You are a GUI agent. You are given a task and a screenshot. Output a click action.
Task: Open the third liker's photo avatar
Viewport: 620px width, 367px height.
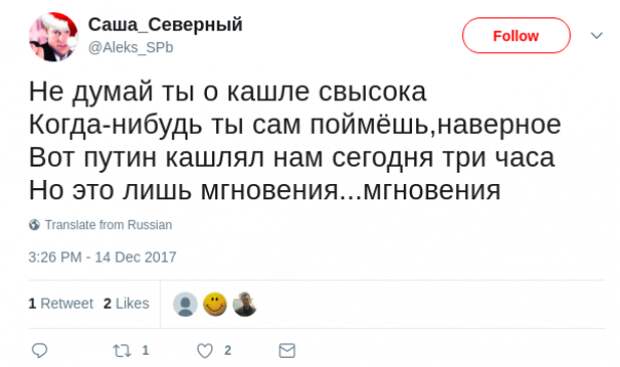click(244, 305)
